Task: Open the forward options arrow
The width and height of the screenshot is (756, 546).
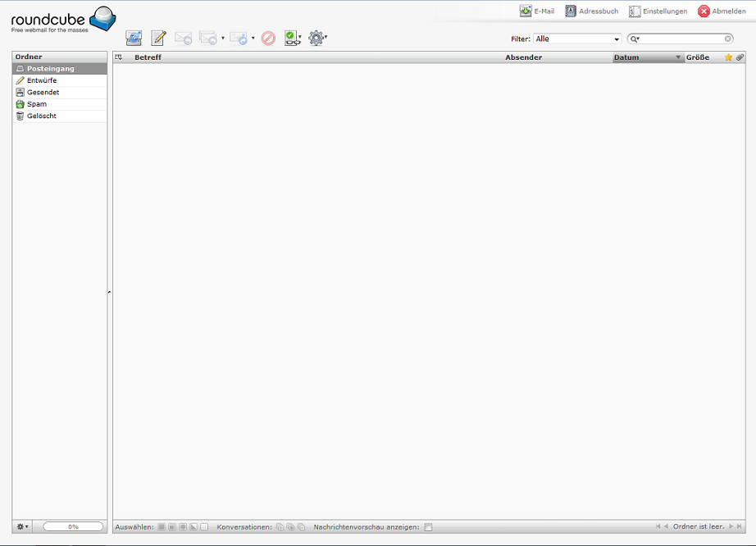Action: [253, 38]
